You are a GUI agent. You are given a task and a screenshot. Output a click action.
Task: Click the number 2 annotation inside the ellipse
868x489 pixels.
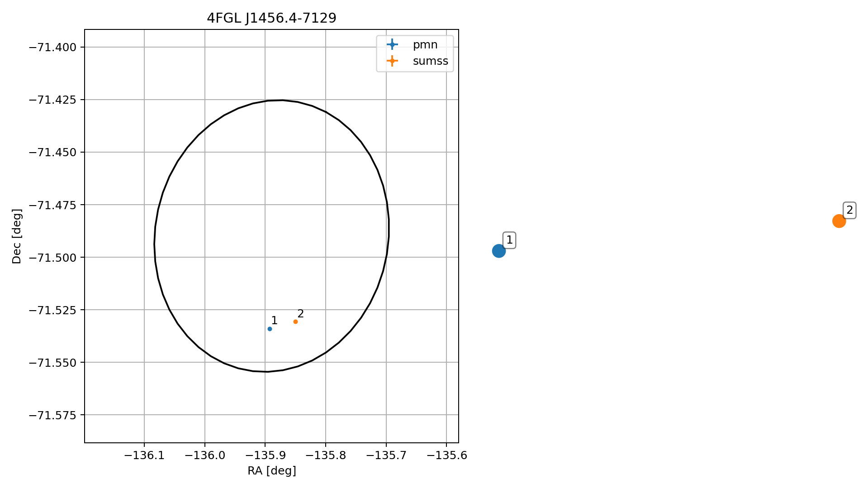(301, 314)
